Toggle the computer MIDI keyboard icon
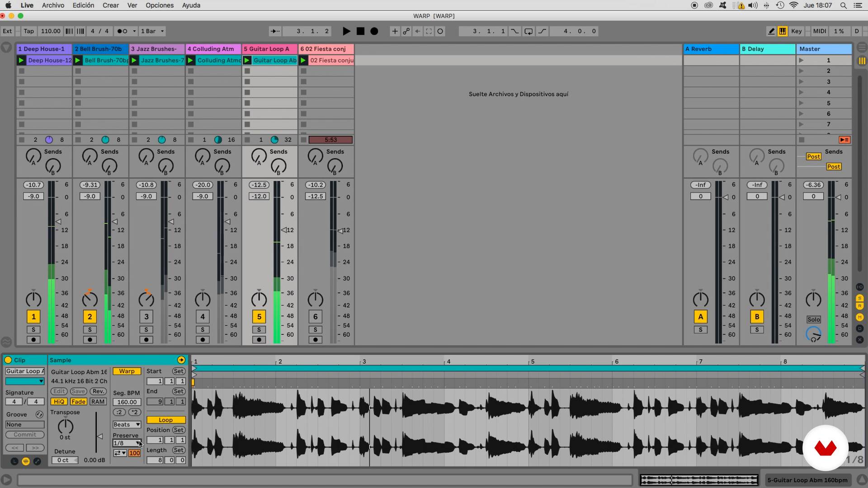868x488 pixels. pyautogui.click(x=783, y=31)
